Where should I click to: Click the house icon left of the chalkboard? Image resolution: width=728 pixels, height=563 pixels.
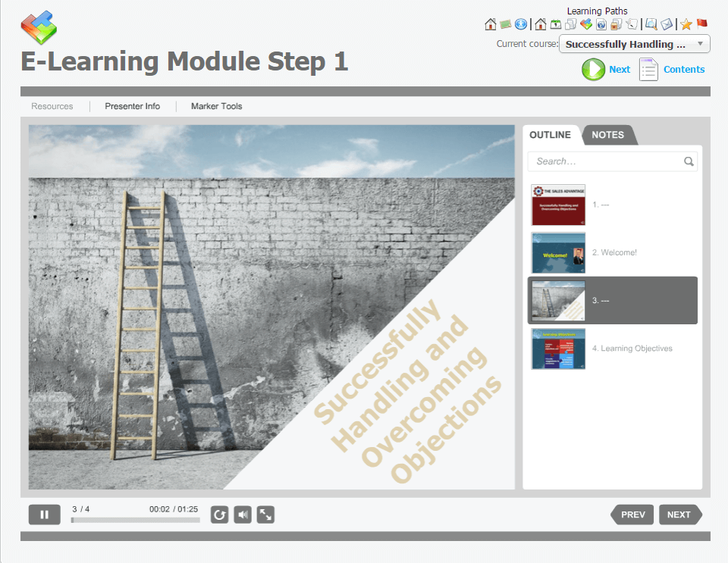click(491, 24)
